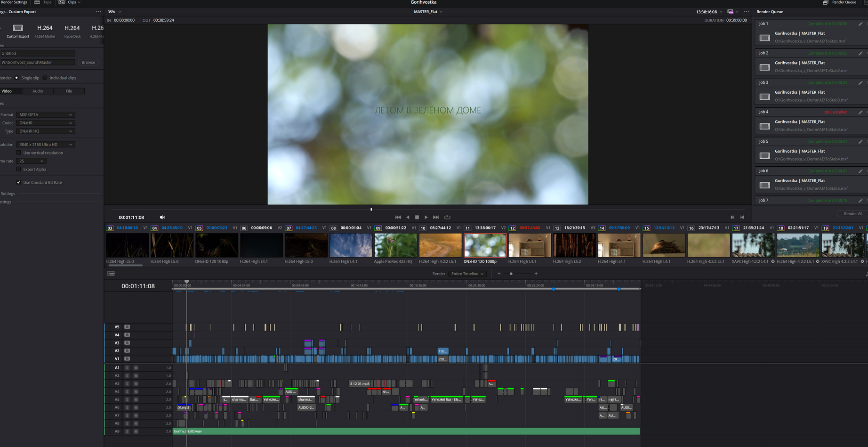
Task: Select clip 09 Apple ProRes 422 HQ thumbnail
Action: [x=395, y=245]
